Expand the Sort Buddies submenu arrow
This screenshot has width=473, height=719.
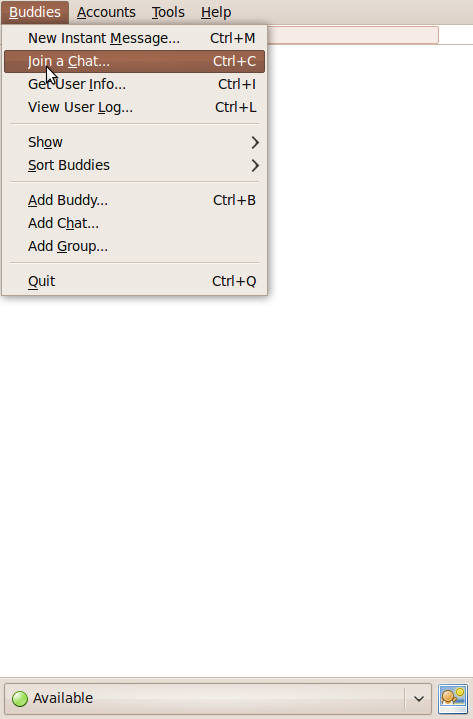pos(255,165)
